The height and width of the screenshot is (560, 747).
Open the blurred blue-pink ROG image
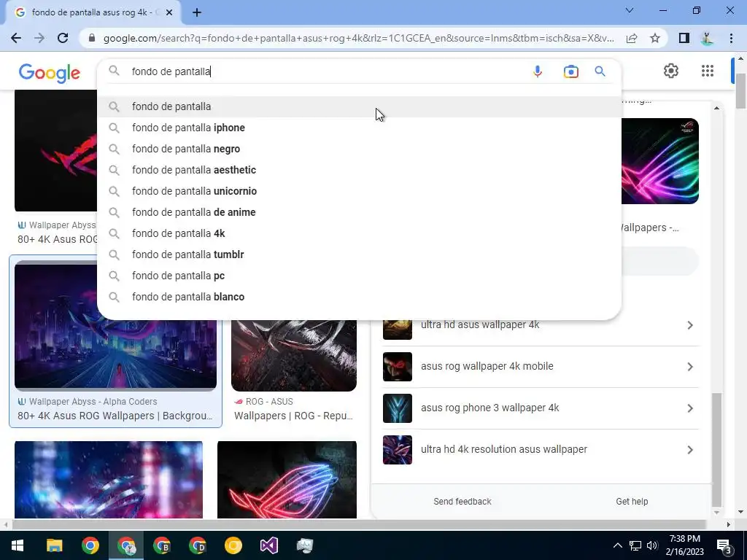click(x=109, y=480)
